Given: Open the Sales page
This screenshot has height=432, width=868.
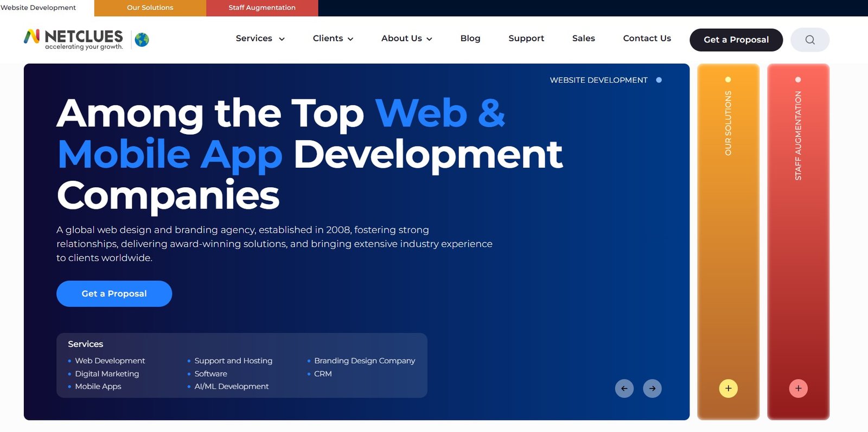Looking at the screenshot, I should [x=584, y=39].
